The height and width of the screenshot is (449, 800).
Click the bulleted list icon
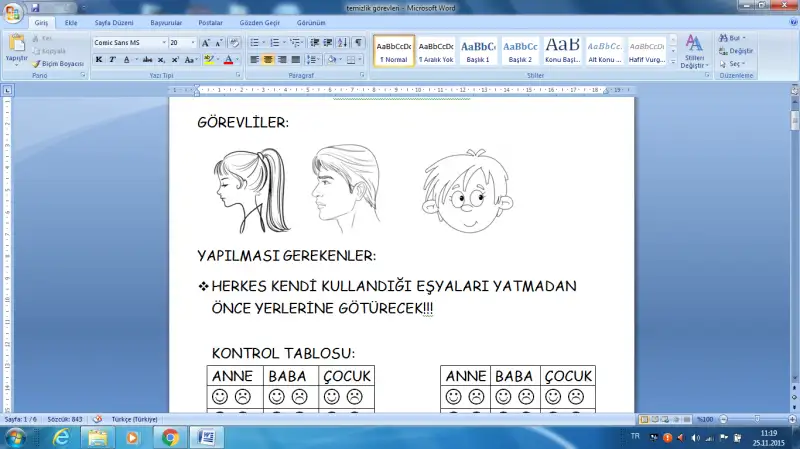(254, 43)
